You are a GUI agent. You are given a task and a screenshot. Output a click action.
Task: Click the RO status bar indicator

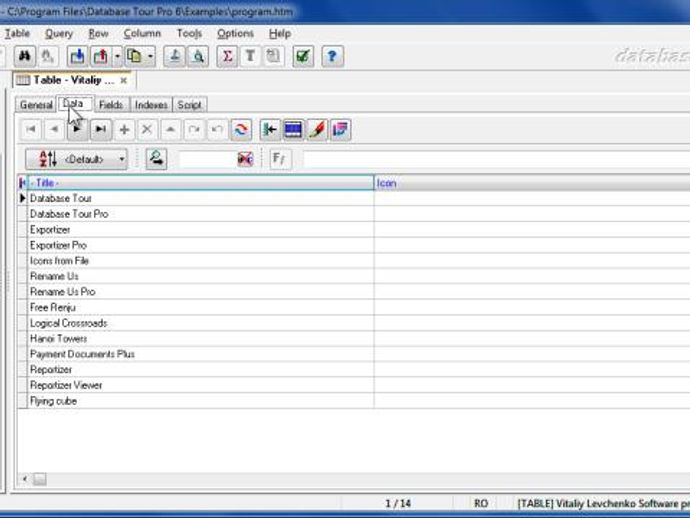tap(481, 503)
